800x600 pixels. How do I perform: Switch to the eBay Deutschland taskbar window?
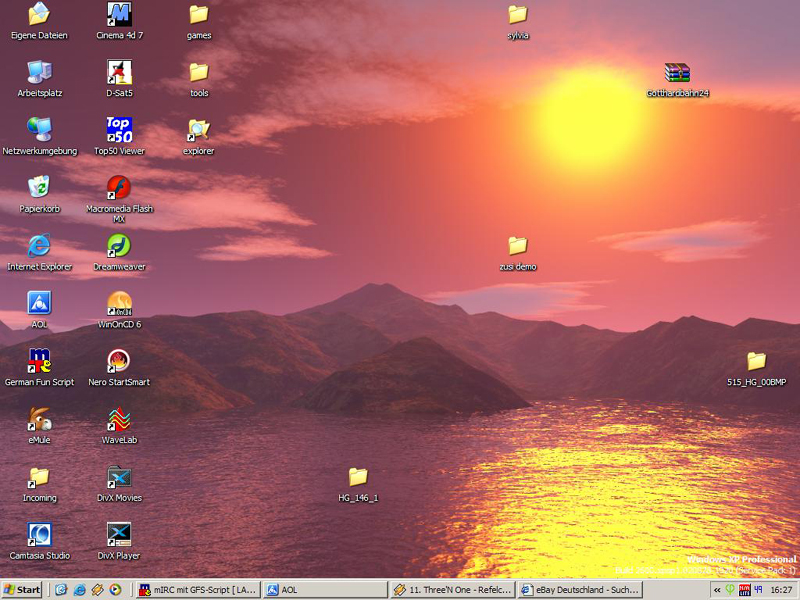[580, 590]
